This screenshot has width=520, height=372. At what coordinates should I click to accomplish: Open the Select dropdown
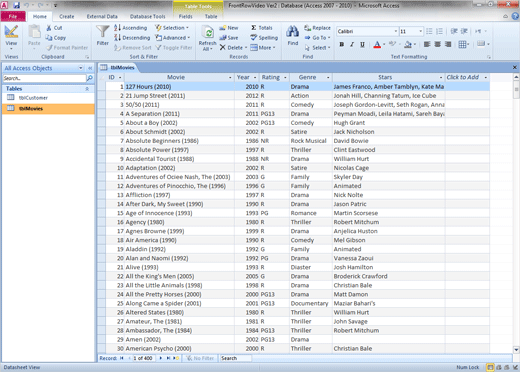point(317,48)
